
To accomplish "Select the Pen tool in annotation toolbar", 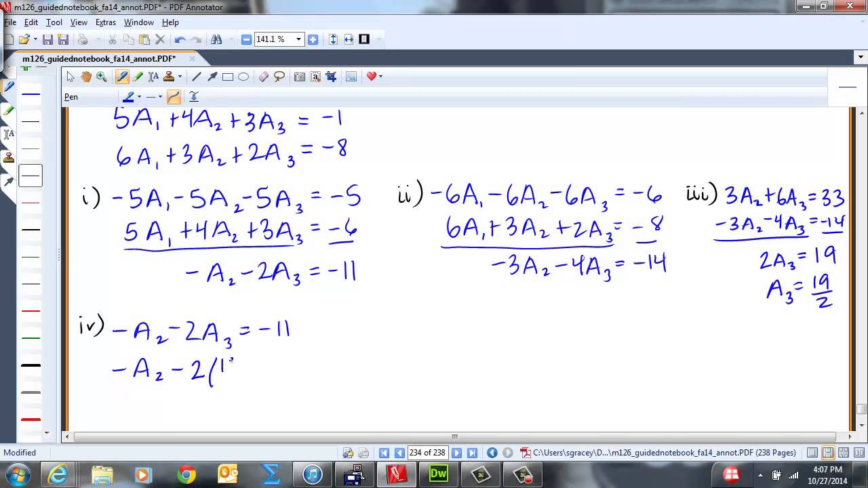I will [x=123, y=77].
